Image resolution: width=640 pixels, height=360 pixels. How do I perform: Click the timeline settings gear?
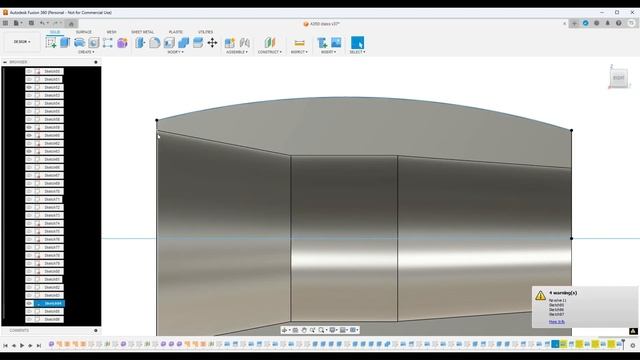(633, 345)
